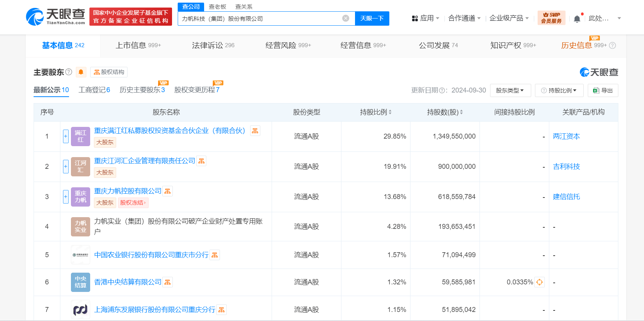Screen dimensions: 644x321
Task: Sort by 持股比例 column arrows
Action: (390, 112)
